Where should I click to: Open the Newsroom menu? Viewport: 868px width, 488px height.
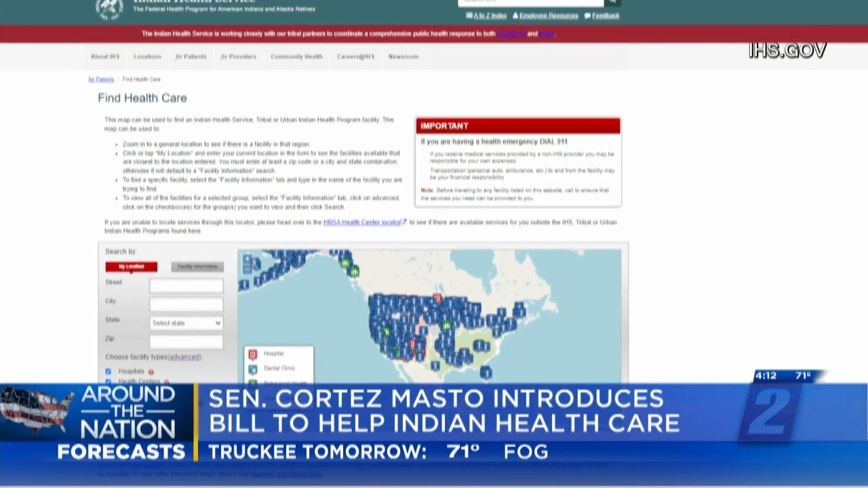(403, 57)
